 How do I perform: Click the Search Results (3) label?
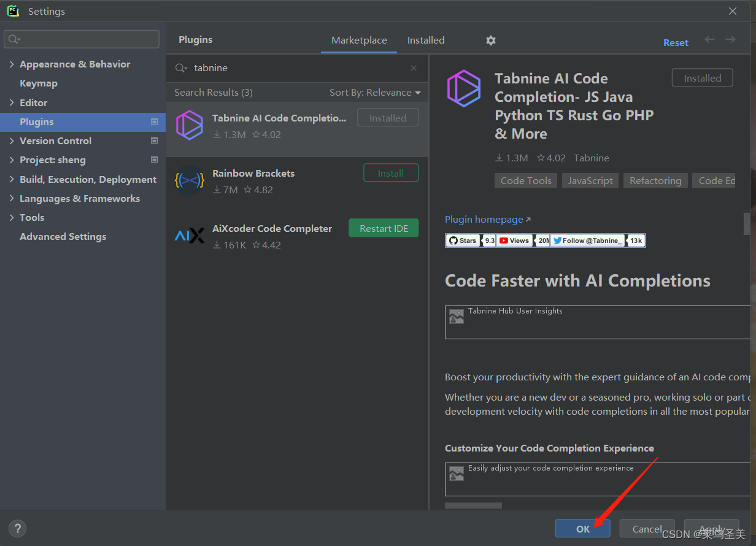pos(214,93)
